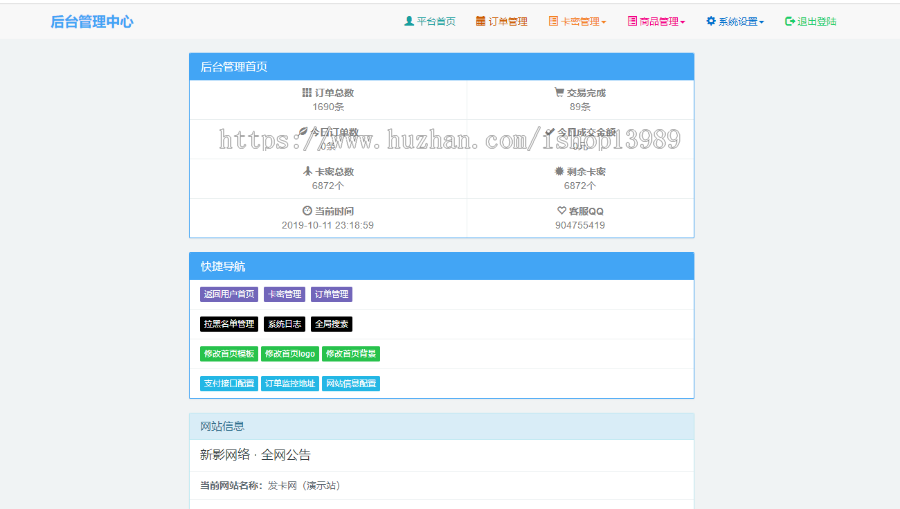
Task: Click the 后台管理首页 panel header
Action: [441, 67]
